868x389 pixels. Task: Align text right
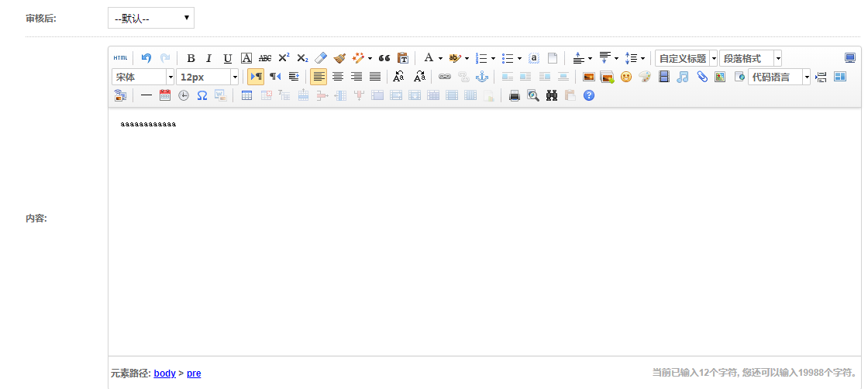pos(356,77)
